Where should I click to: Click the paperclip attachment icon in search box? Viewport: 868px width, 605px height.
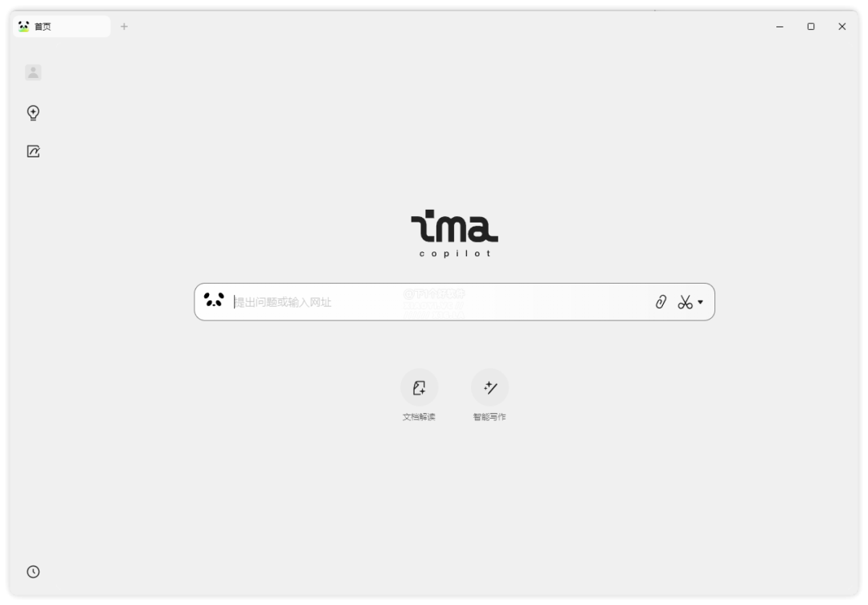tap(661, 301)
